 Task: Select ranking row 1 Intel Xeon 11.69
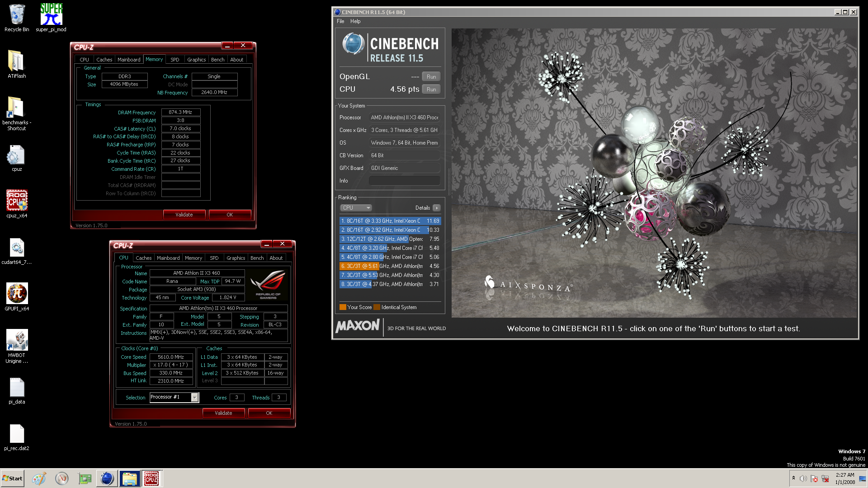390,221
